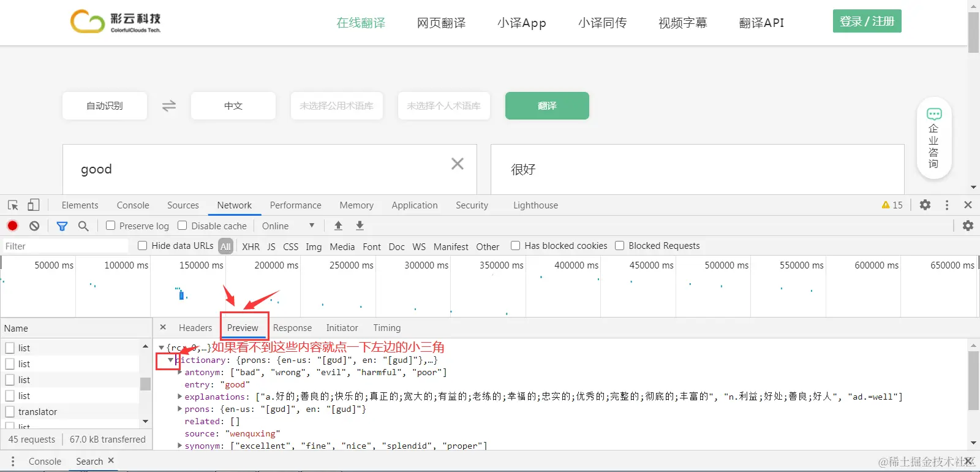Click the green 翻译 translate button
The height and width of the screenshot is (472, 980).
tap(547, 106)
